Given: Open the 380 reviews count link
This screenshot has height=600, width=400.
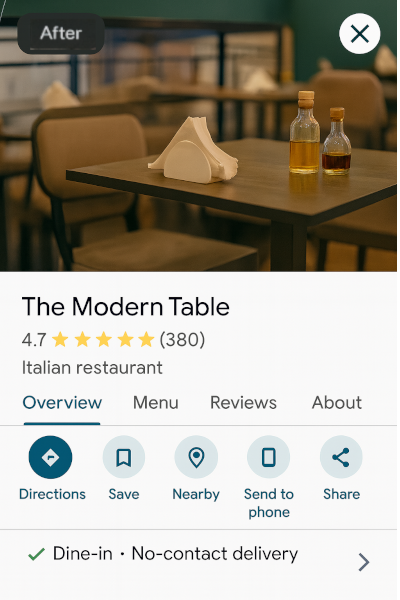Looking at the screenshot, I should pyautogui.click(x=182, y=339).
